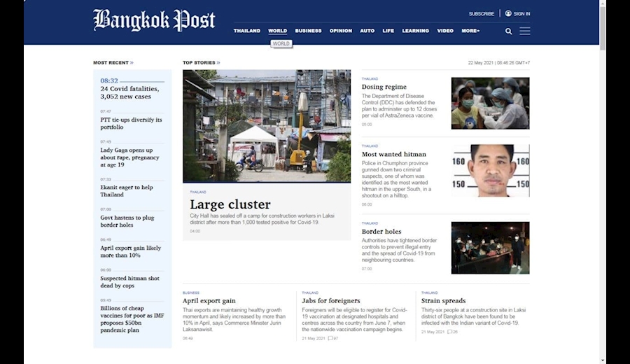The image size is (630, 364).
Task: Click the Sign In user icon
Action: [x=508, y=13]
